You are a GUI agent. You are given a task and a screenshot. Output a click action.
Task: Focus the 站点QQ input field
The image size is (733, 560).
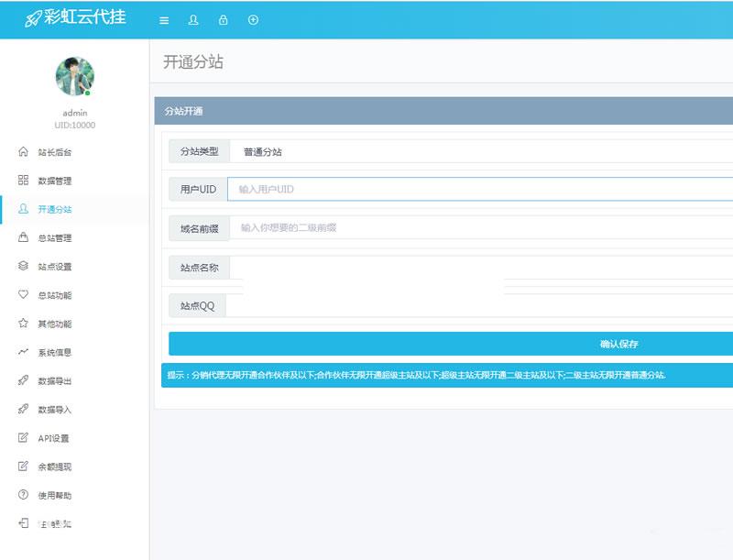479,306
